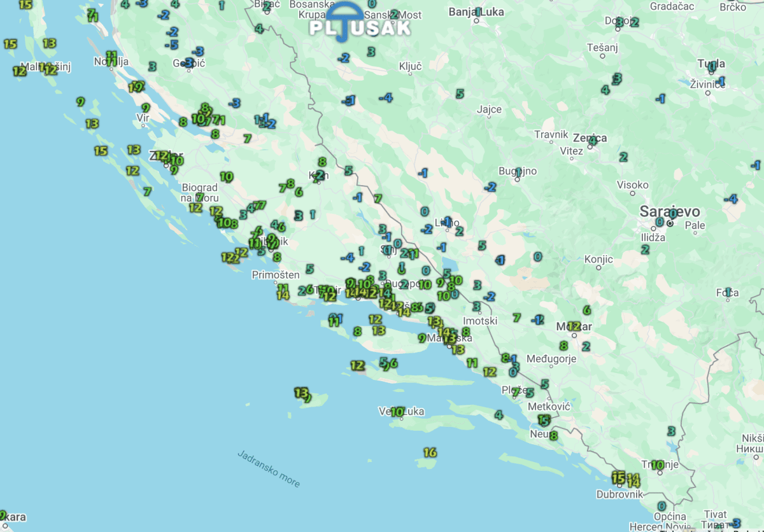Click the Primošten town label

276,275
